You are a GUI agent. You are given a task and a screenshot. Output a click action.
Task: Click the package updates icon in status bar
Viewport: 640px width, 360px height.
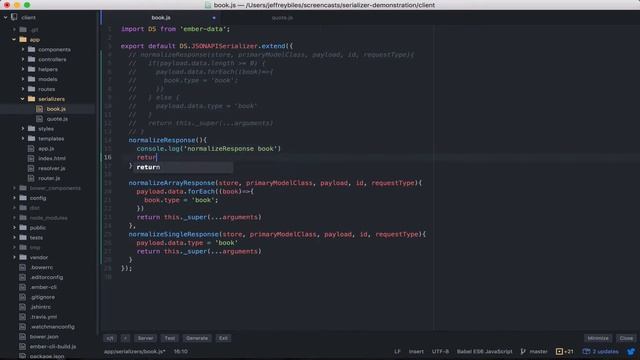pyautogui.click(x=587, y=351)
